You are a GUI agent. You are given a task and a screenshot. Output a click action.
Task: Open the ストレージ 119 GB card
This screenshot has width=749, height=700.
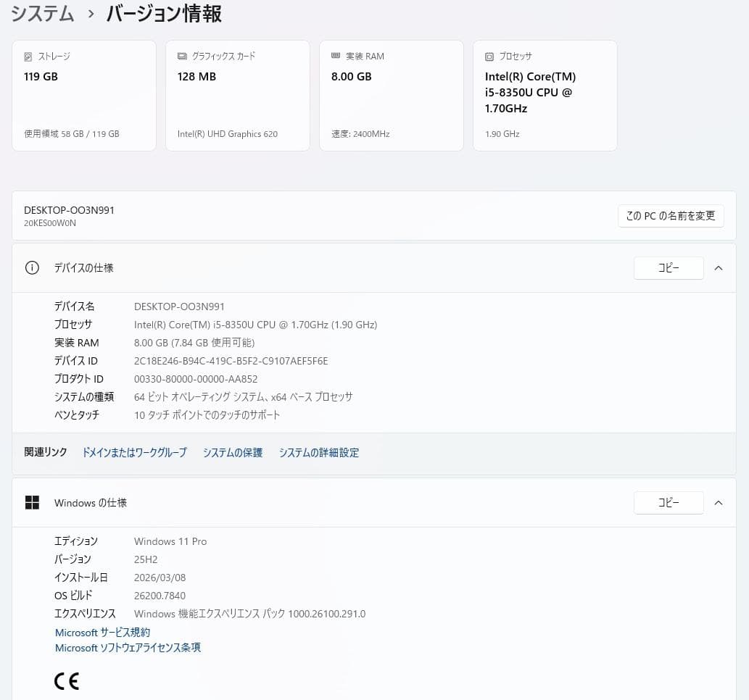[84, 96]
